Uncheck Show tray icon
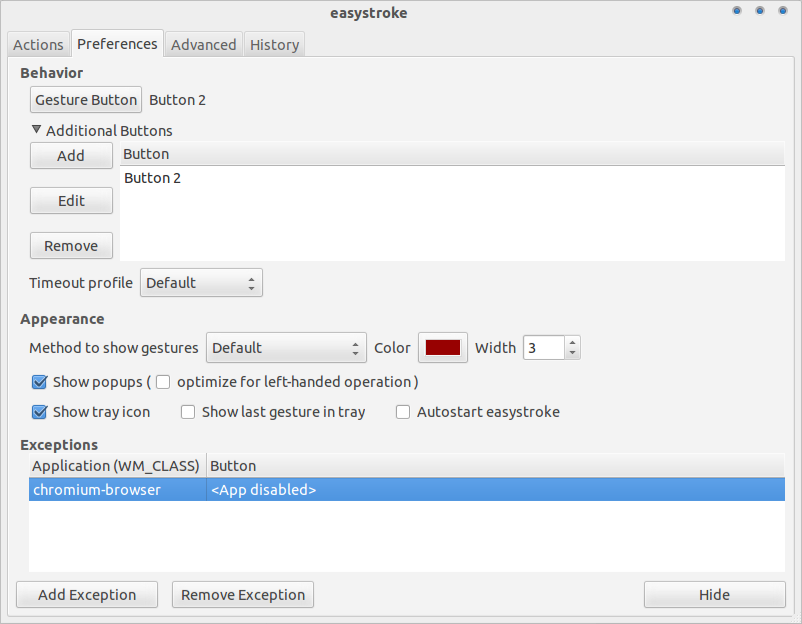802x624 pixels. click(39, 412)
